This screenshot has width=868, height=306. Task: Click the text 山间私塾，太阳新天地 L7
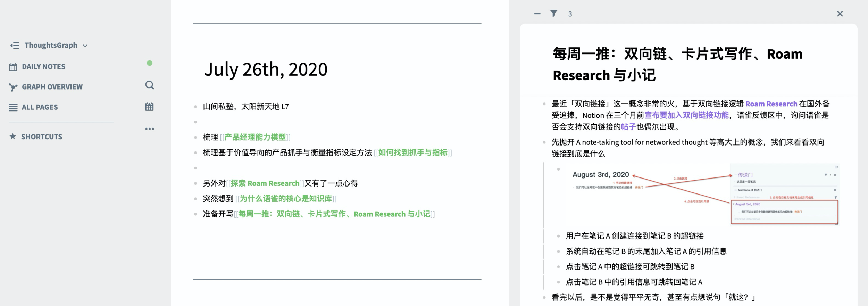(246, 107)
